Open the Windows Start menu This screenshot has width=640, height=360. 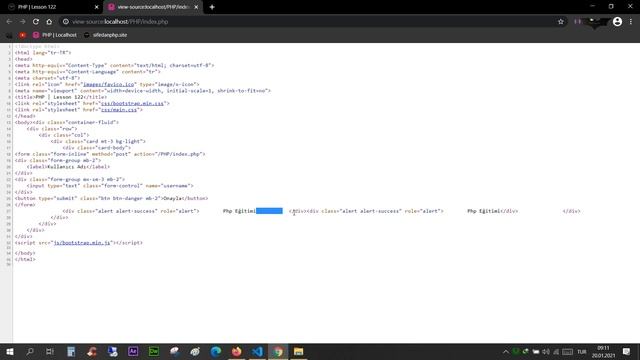10,351
